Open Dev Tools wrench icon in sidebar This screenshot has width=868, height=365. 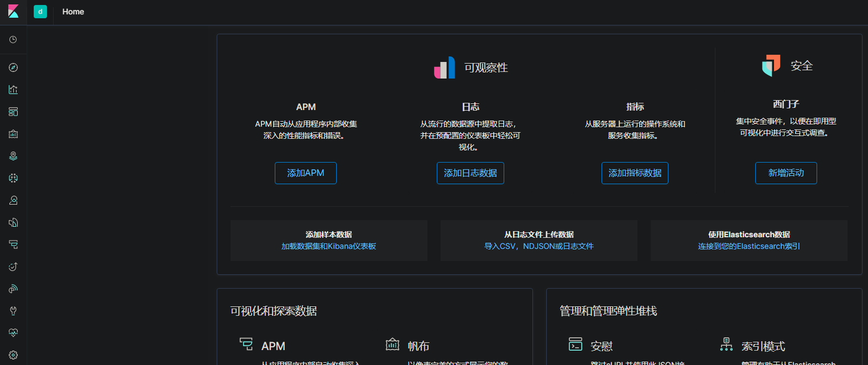pyautogui.click(x=13, y=311)
